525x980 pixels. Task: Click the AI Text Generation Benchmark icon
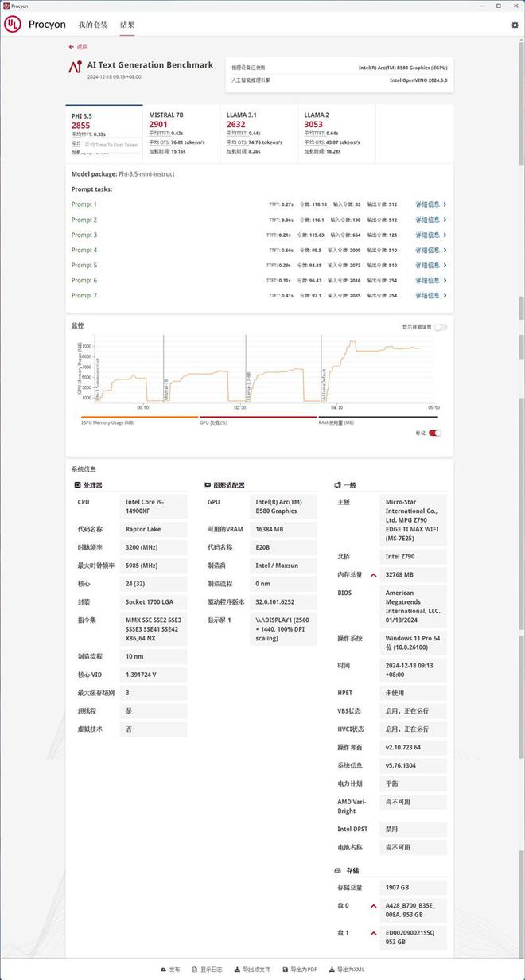(x=75, y=68)
